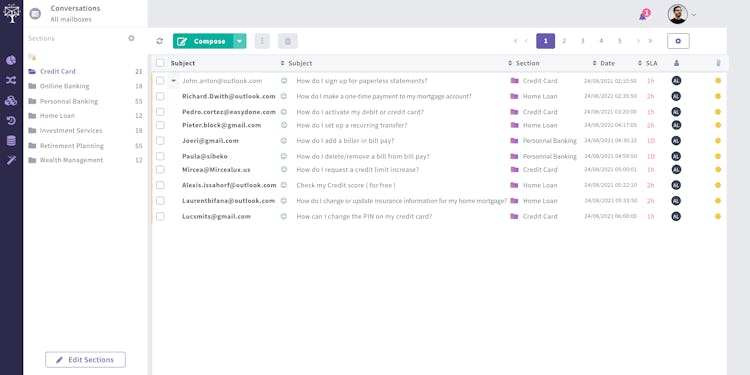Check the Lucsmits@gmail.com row checkbox
This screenshot has height=375, width=750.
[x=160, y=216]
